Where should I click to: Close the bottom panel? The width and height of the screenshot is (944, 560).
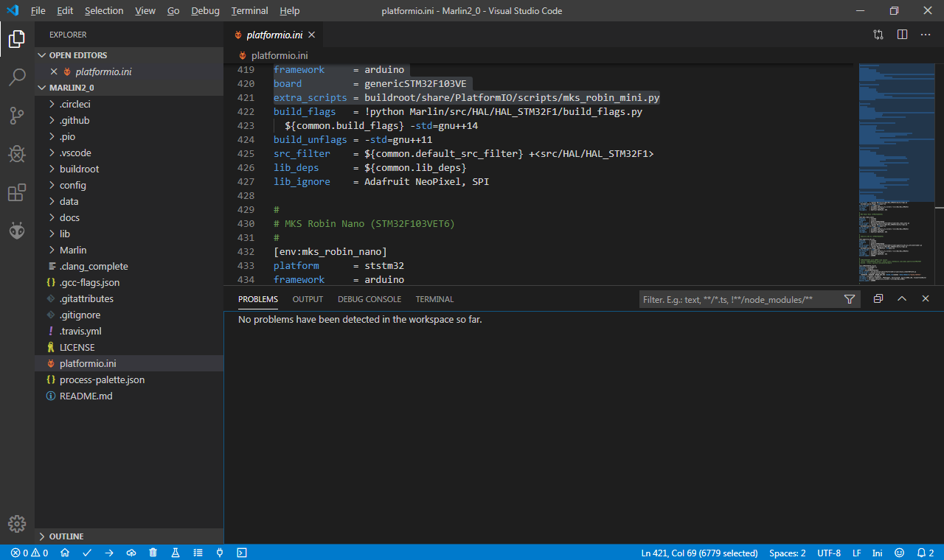click(x=926, y=299)
